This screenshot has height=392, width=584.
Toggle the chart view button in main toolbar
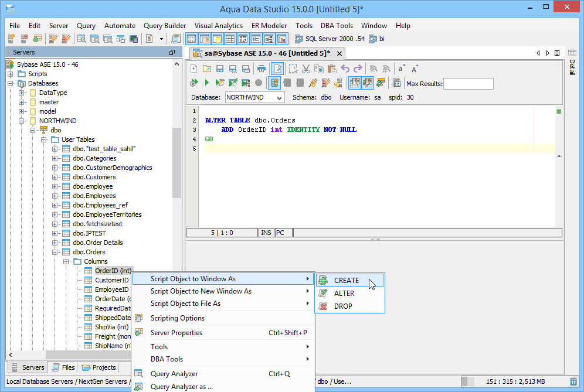pos(282,39)
